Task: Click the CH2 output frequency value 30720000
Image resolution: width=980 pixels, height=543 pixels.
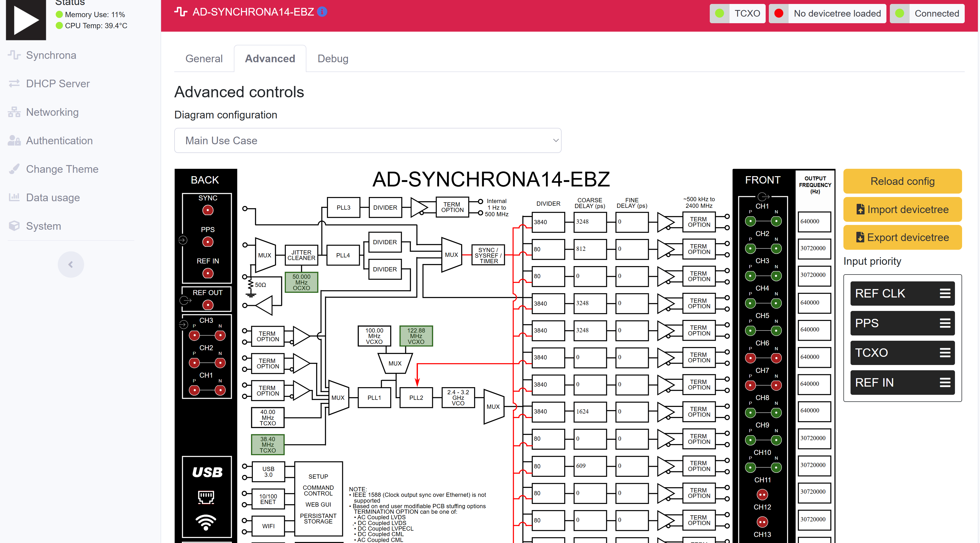Action: [814, 248]
